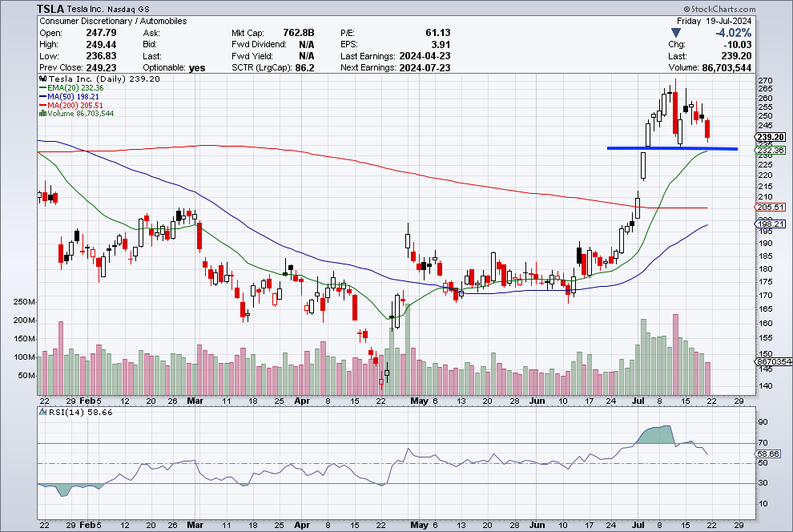Viewport: 793px width, 532px height.
Task: Click the MA(200) 205.51 legend entry
Action: pos(71,105)
